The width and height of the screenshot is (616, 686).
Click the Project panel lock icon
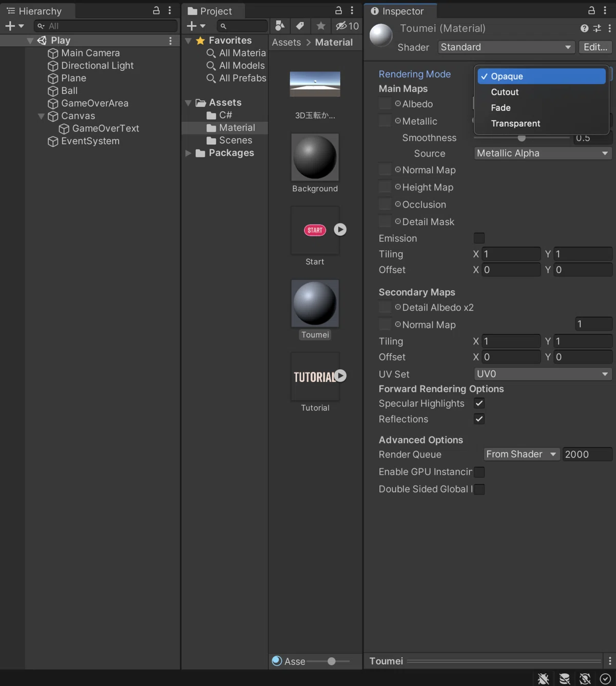click(x=338, y=10)
